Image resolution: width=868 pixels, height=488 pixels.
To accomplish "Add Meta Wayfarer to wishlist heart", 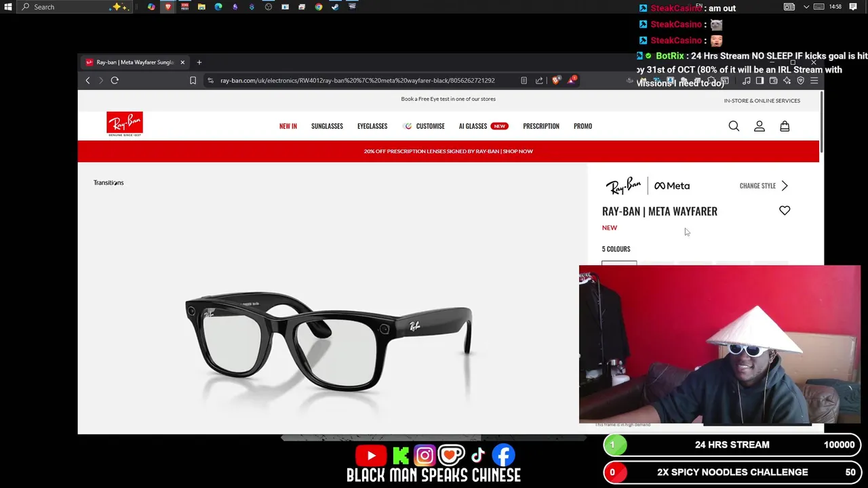I will click(785, 211).
